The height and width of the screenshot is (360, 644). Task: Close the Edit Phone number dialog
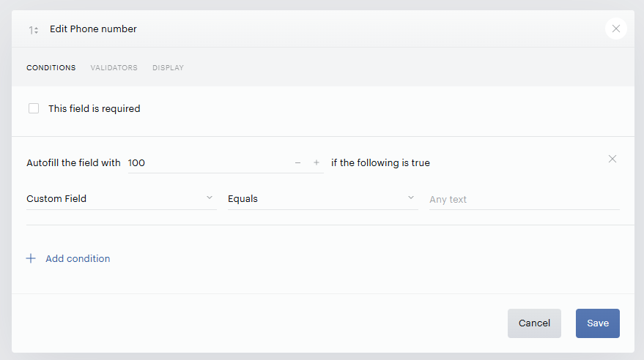click(x=615, y=29)
